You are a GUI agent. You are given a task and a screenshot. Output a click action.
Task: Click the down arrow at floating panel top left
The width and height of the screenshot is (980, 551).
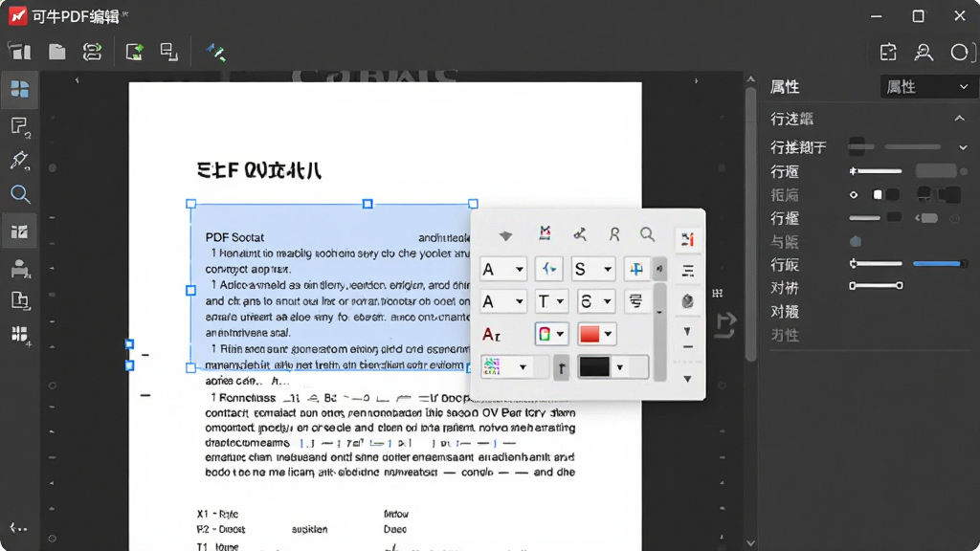click(505, 235)
